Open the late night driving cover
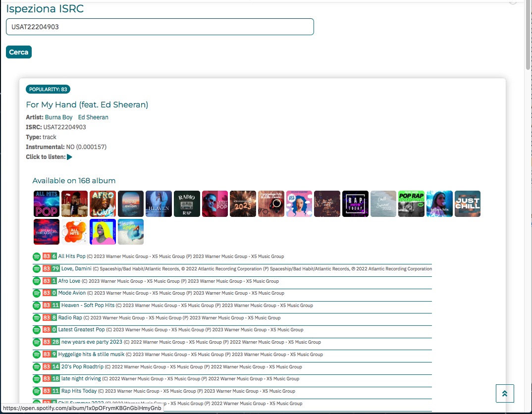532x414 pixels. [x=327, y=204]
